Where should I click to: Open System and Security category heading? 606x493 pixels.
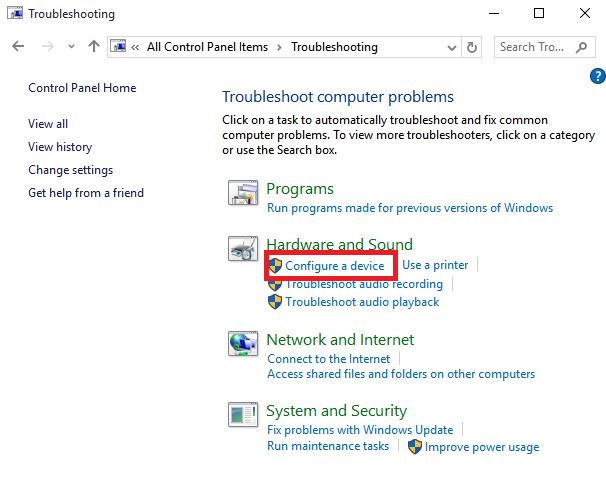[x=337, y=411]
